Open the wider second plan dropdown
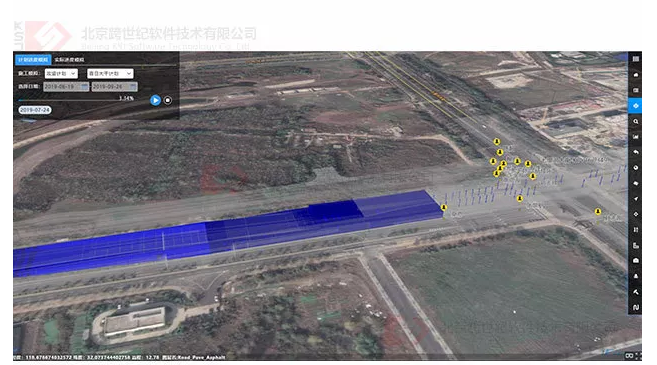This screenshot has height=365, width=657. coord(110,73)
